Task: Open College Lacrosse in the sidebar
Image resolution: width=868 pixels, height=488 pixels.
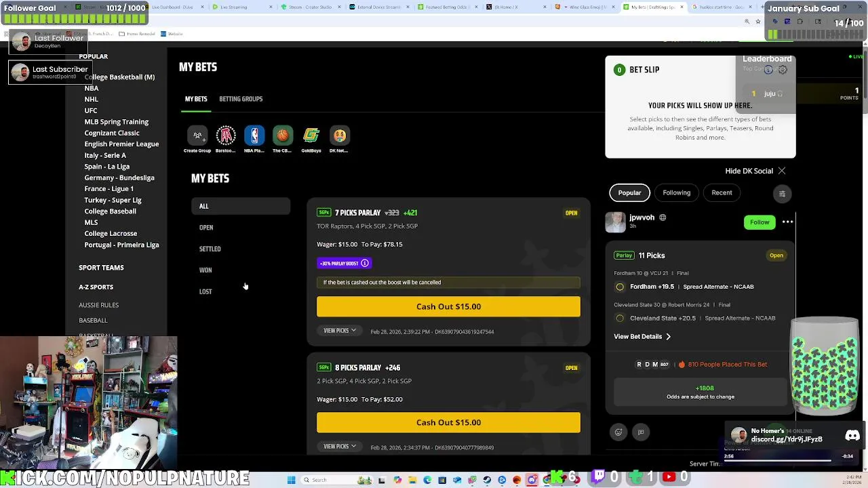Action: click(x=111, y=234)
